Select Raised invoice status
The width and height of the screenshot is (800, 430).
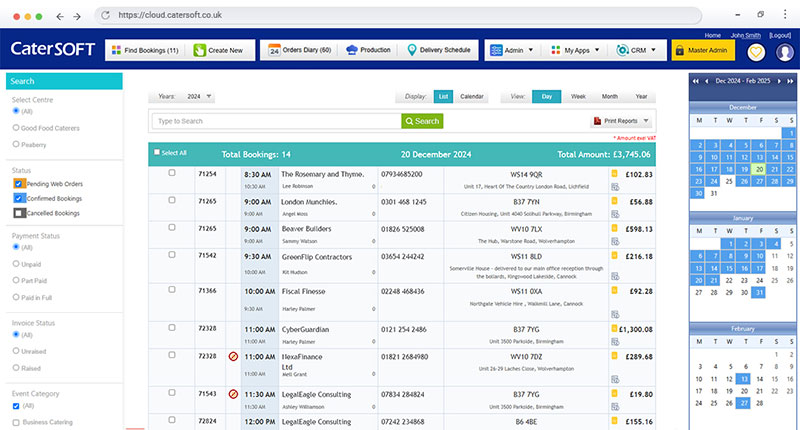(x=16, y=368)
